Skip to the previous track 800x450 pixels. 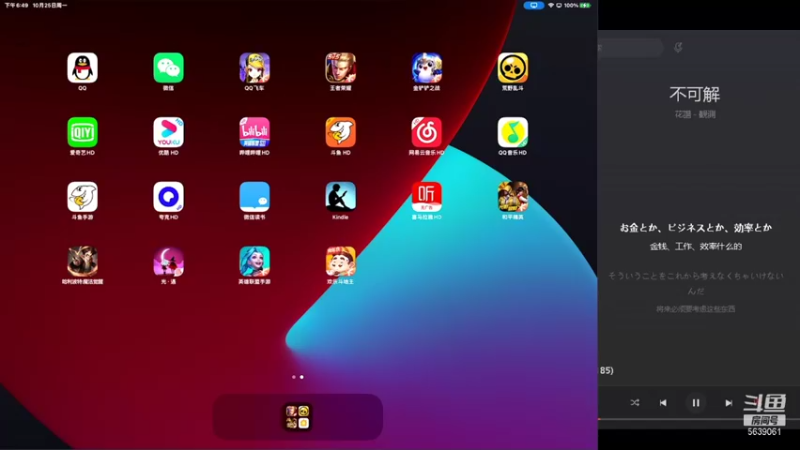click(663, 403)
